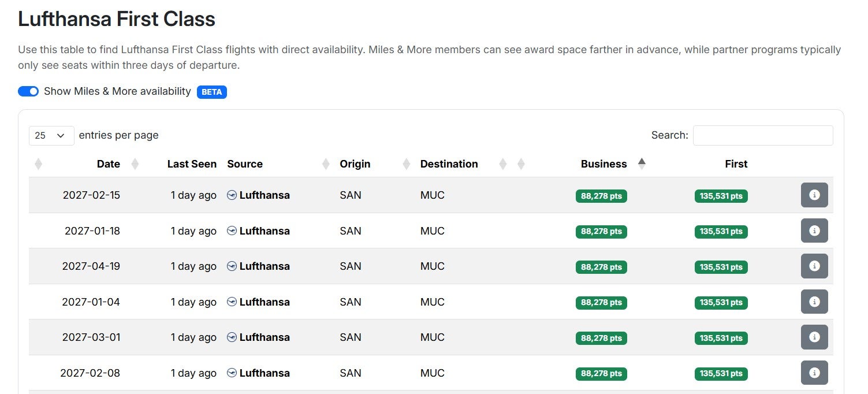Click First 135,531 pts for 2027-01-18

[721, 232]
